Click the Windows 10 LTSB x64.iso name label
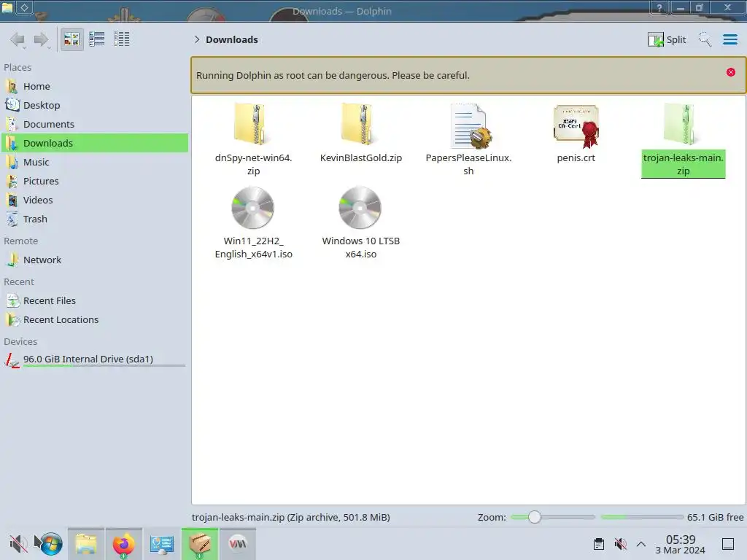The height and width of the screenshot is (560, 747). click(360, 248)
